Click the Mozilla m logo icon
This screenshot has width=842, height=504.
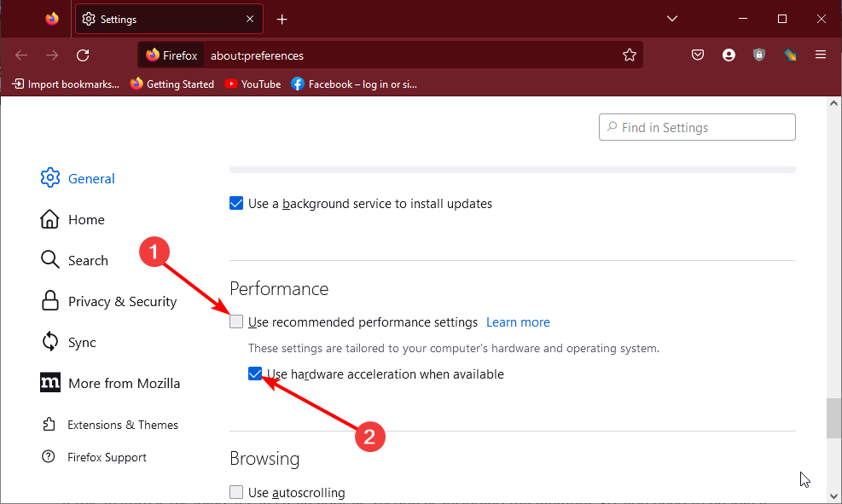coord(50,383)
